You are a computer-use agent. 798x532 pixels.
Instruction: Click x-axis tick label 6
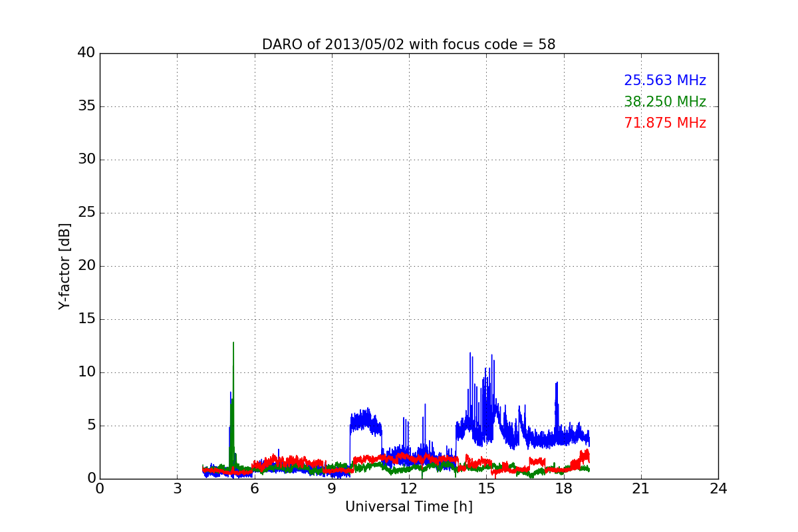254,488
